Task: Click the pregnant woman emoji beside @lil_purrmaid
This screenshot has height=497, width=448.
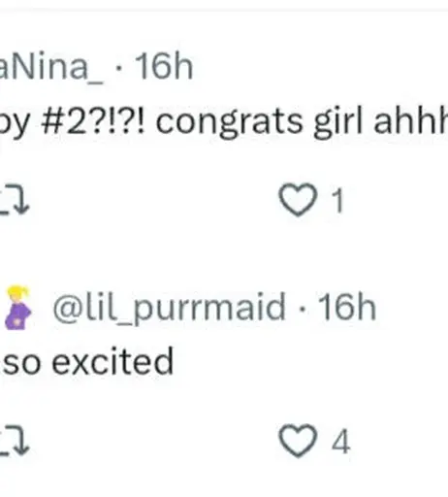Action: point(17,308)
